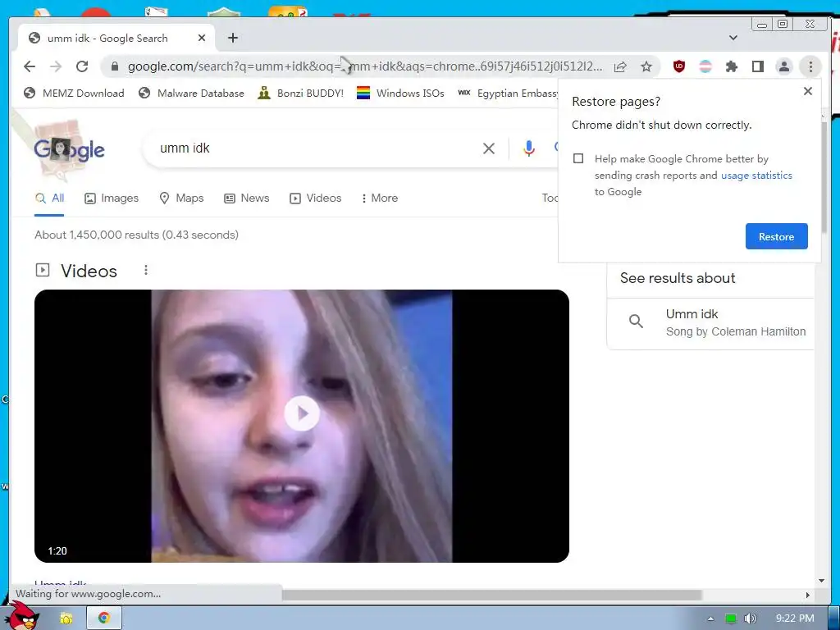Expand the More search categories

[x=380, y=199]
